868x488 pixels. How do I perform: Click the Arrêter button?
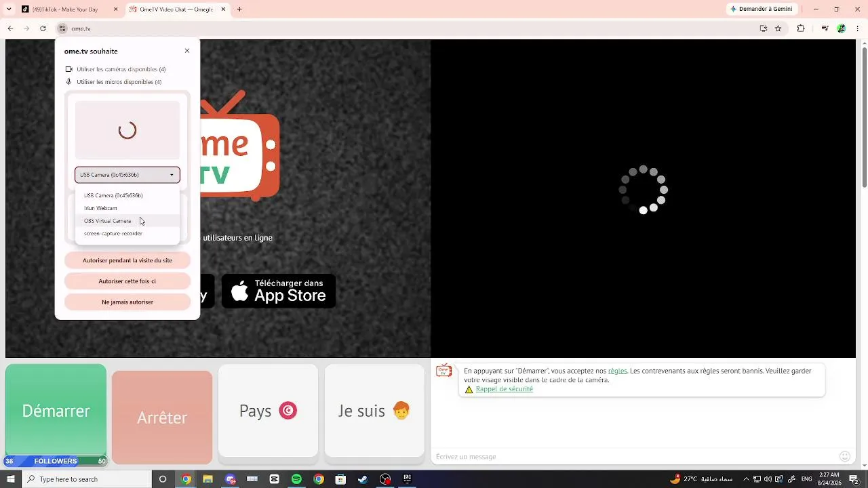pos(162,418)
